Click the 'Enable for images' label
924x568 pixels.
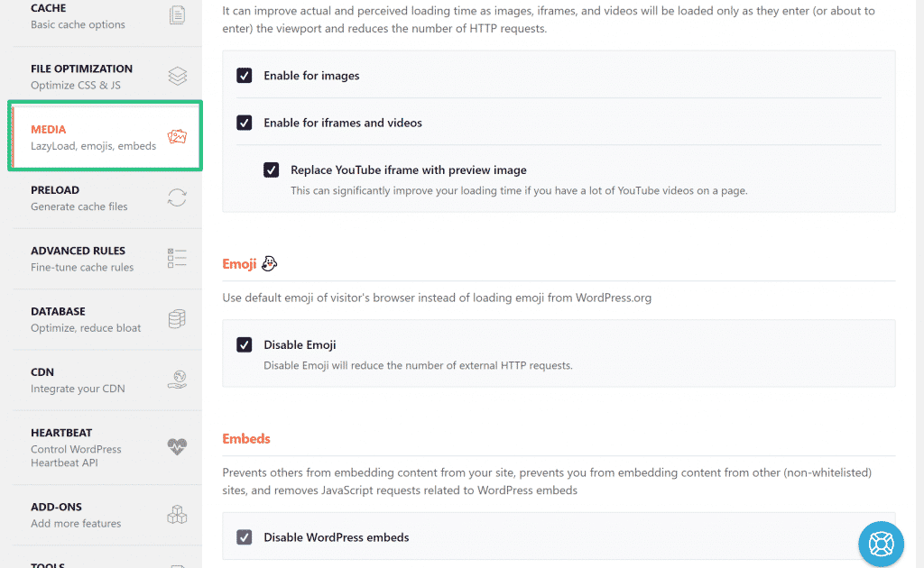tap(311, 76)
